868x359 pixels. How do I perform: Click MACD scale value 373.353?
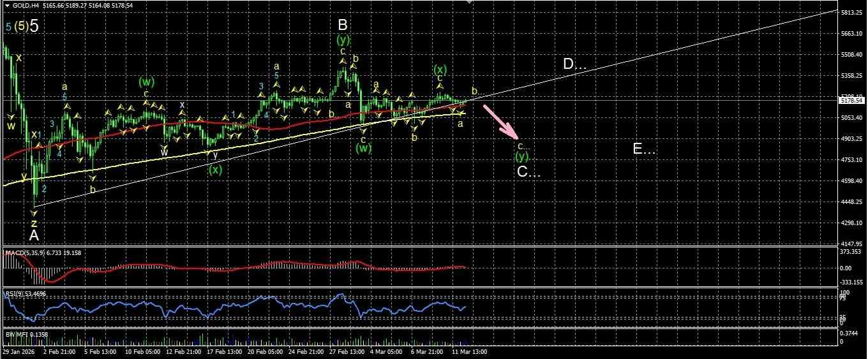point(851,253)
